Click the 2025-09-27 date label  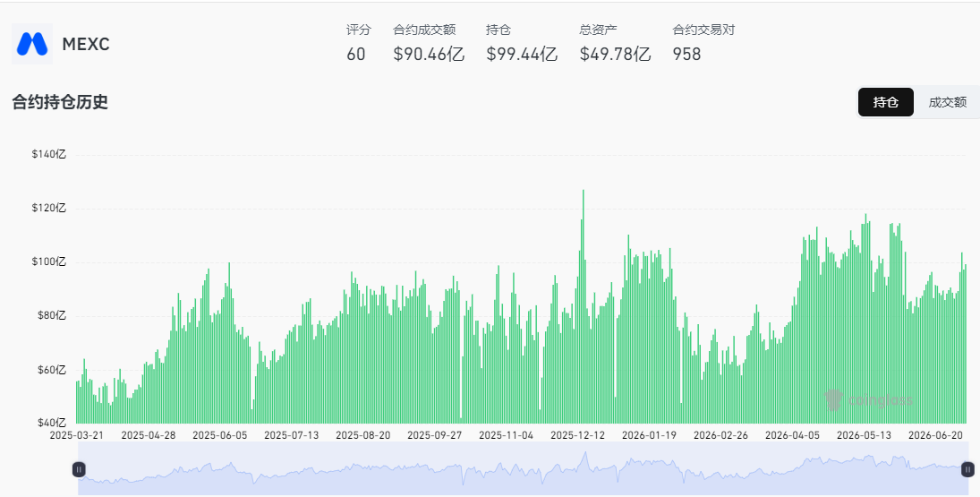pos(434,434)
